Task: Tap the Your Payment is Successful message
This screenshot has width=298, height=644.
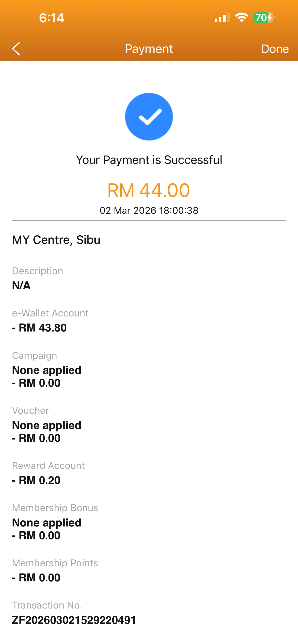Action: pos(149,160)
